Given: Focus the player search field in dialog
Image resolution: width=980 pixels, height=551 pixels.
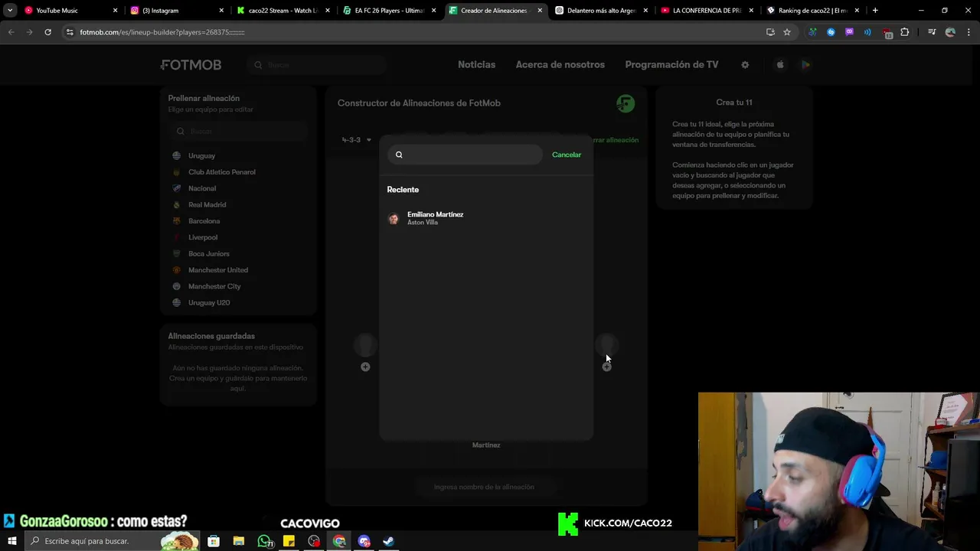Looking at the screenshot, I should (x=465, y=155).
